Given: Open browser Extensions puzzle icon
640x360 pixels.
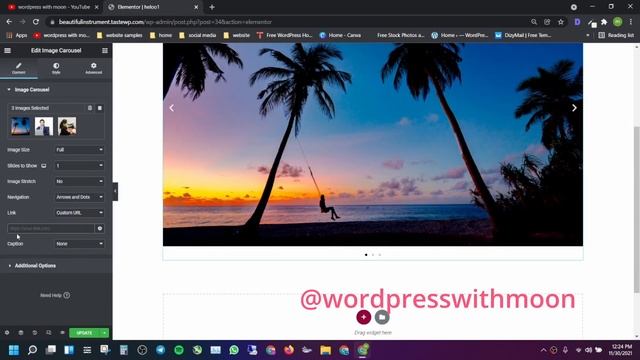Looking at the screenshot, I should (604, 22).
